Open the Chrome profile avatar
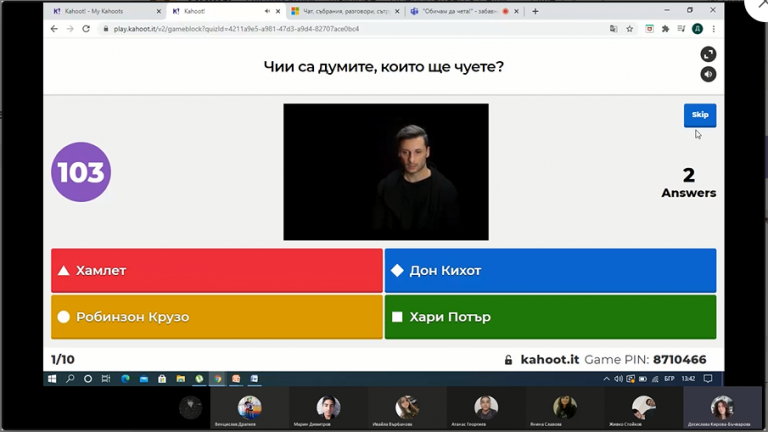This screenshot has width=768, height=432. coord(697,29)
